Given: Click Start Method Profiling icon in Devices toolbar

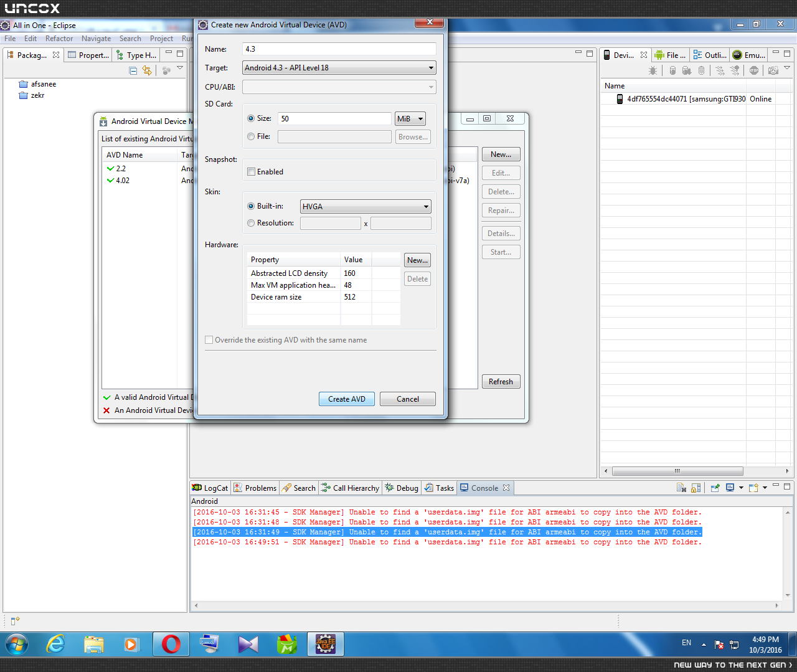Looking at the screenshot, I should 735,70.
